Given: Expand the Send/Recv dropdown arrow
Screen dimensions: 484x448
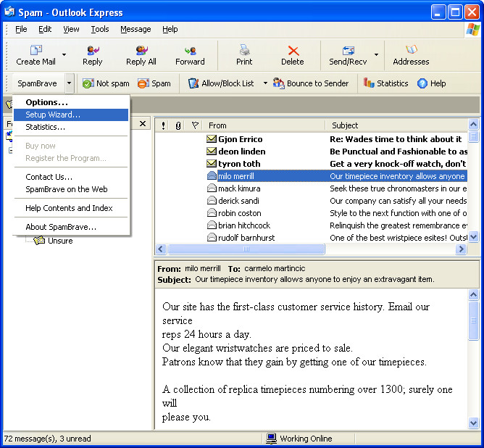Looking at the screenshot, I should pyautogui.click(x=376, y=54).
